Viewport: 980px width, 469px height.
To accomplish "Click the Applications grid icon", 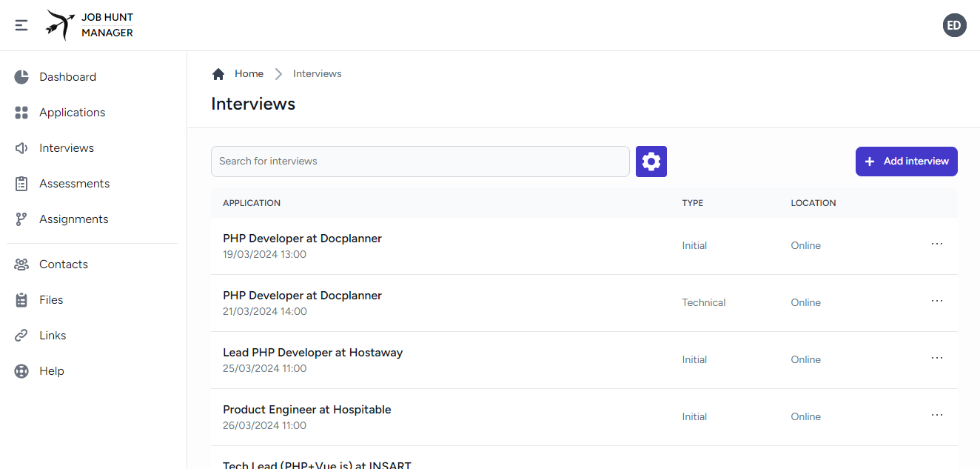I will (x=21, y=113).
